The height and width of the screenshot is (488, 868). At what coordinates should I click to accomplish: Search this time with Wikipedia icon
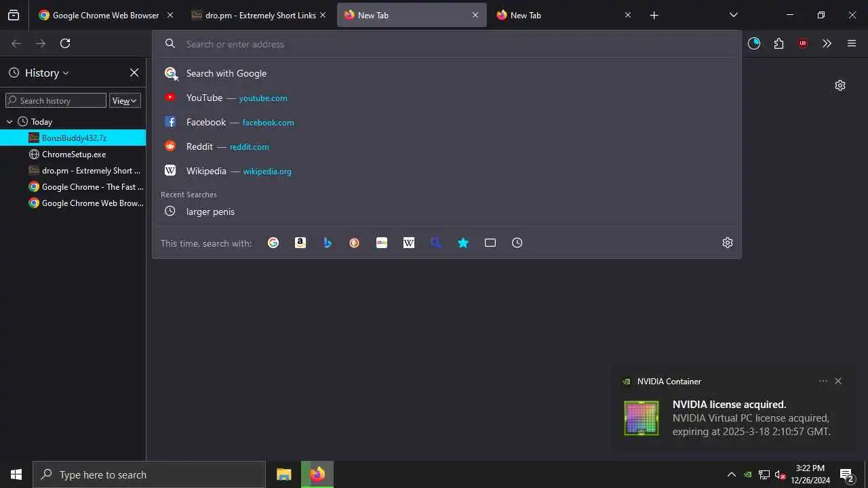409,243
